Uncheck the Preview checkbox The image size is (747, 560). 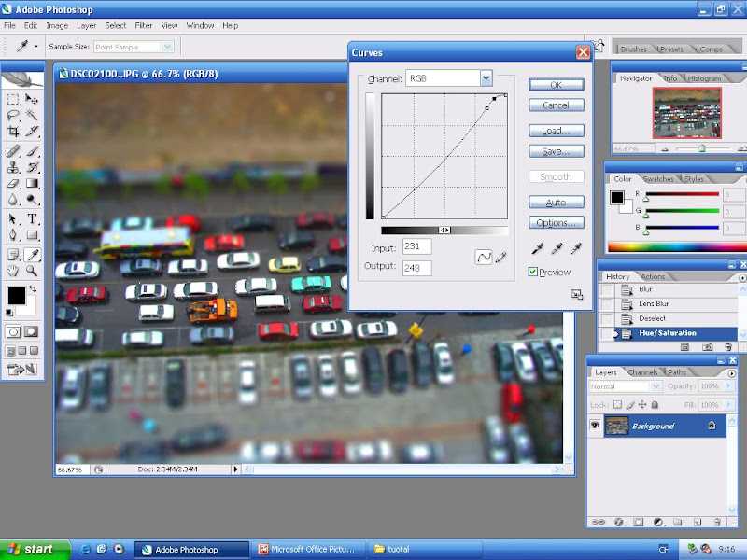533,273
